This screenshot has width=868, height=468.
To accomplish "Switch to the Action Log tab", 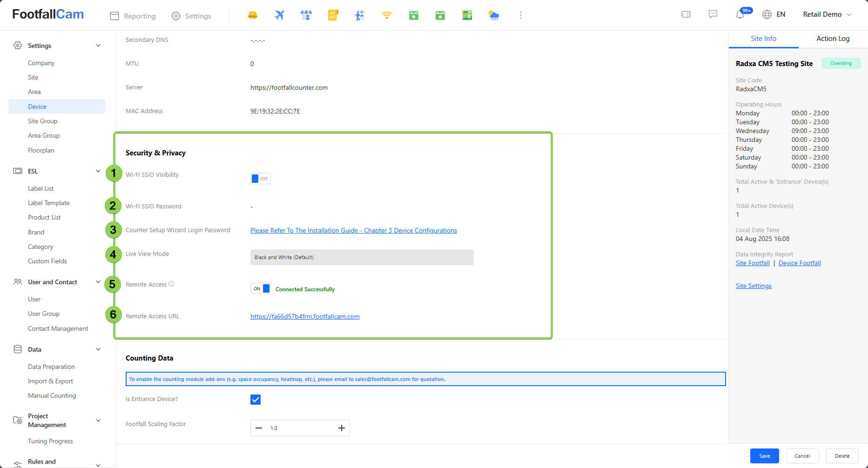I will coord(833,39).
